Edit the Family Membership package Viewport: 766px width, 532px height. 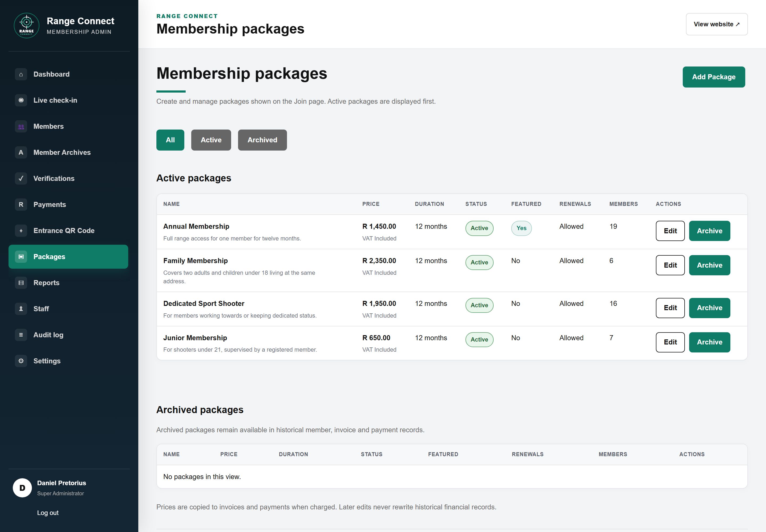pyautogui.click(x=670, y=265)
